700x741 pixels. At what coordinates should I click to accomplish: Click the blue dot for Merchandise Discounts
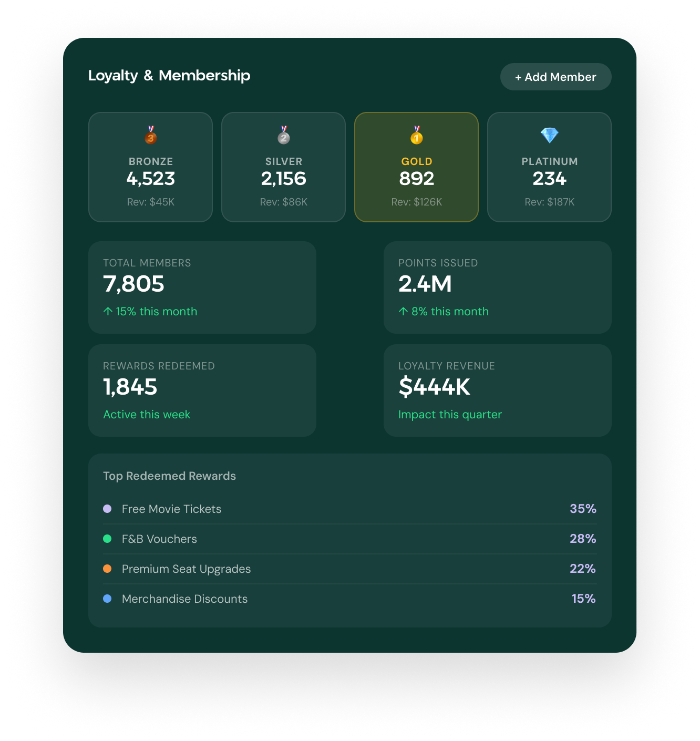point(107,599)
